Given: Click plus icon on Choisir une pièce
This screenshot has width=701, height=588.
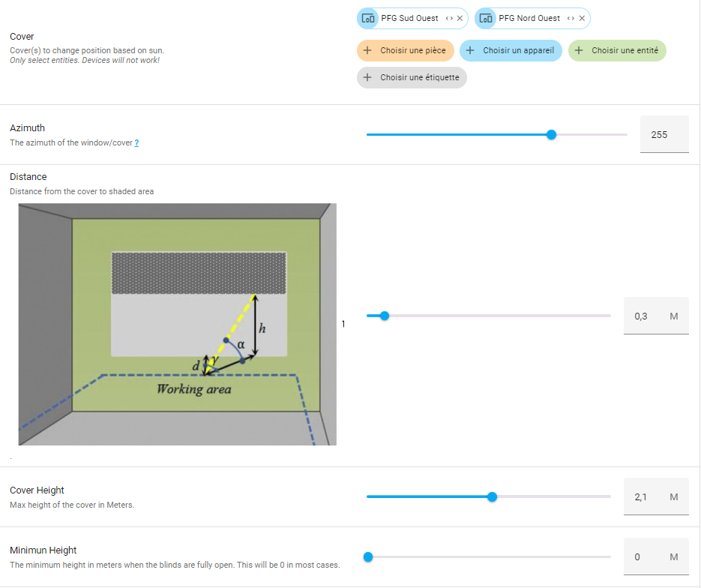Looking at the screenshot, I should [367, 51].
